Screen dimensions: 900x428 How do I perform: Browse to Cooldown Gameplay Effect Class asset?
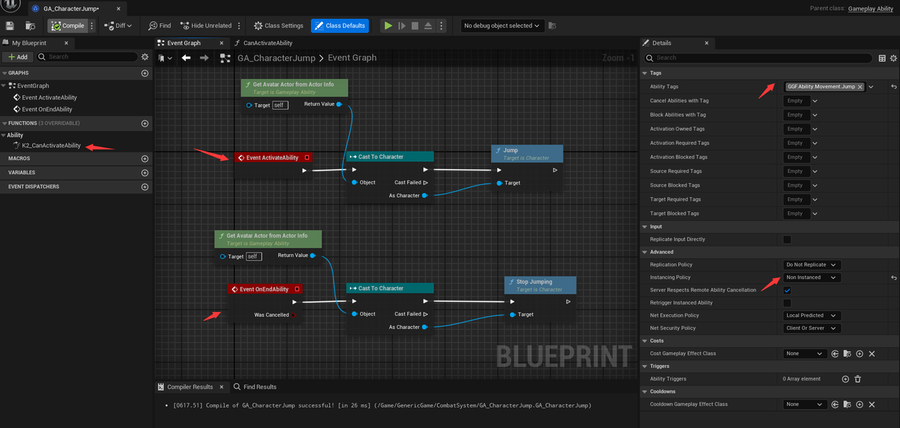847,404
